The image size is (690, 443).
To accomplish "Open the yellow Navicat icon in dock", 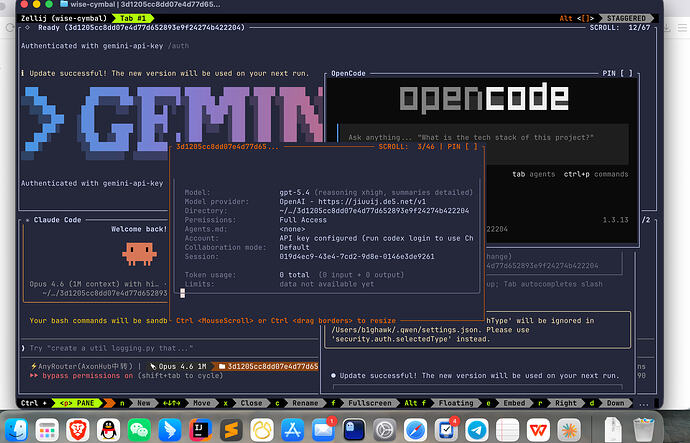I will (x=262, y=429).
